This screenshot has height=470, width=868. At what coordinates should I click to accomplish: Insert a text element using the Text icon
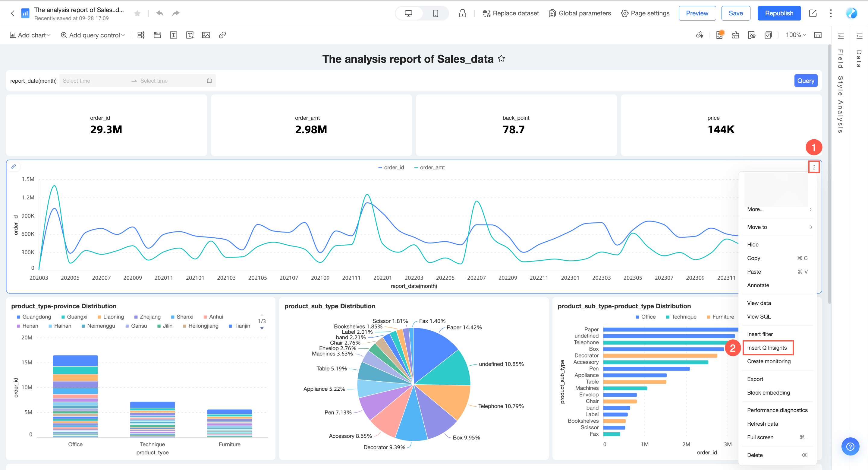174,35
